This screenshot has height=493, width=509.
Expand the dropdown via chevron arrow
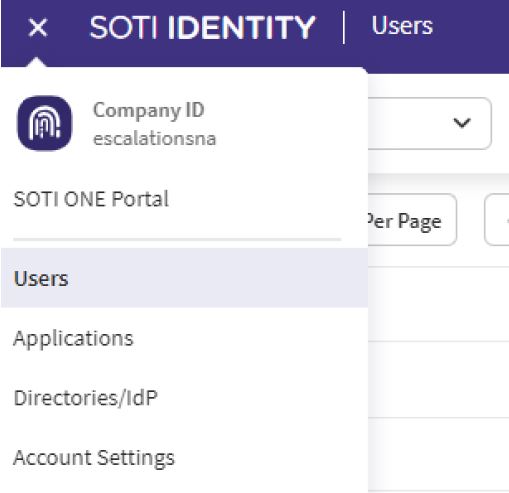[x=462, y=123]
